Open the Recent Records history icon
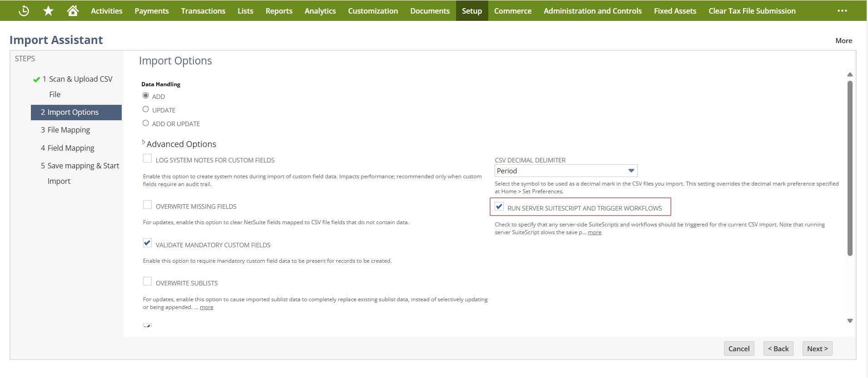868x378 pixels. point(24,11)
